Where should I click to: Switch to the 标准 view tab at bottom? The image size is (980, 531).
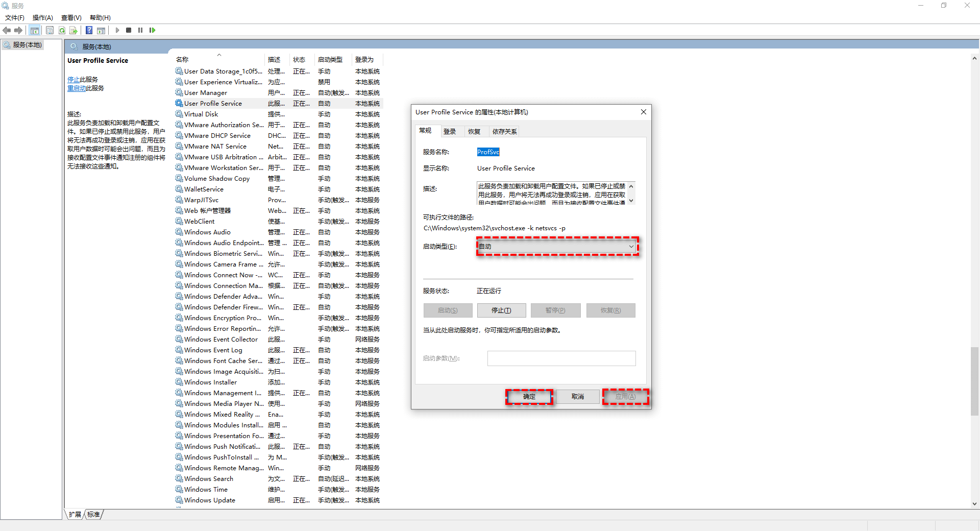pos(94,515)
